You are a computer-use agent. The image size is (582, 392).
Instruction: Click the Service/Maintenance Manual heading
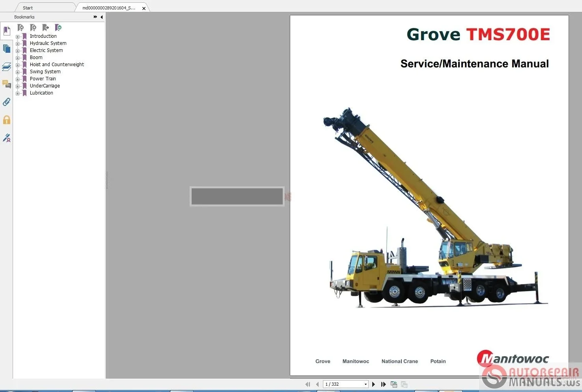point(475,64)
